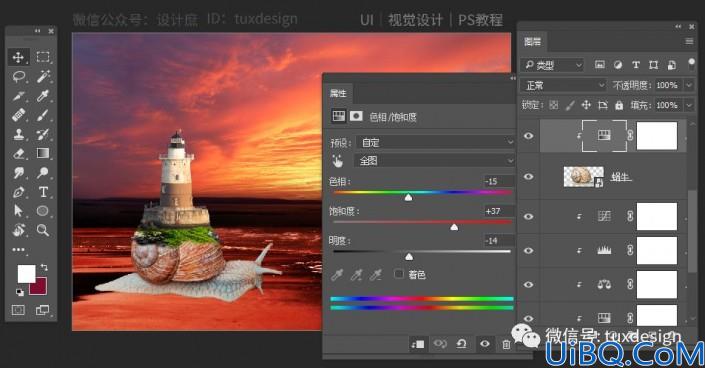
Task: Select the Ellipse shape tool
Action: [x=43, y=211]
